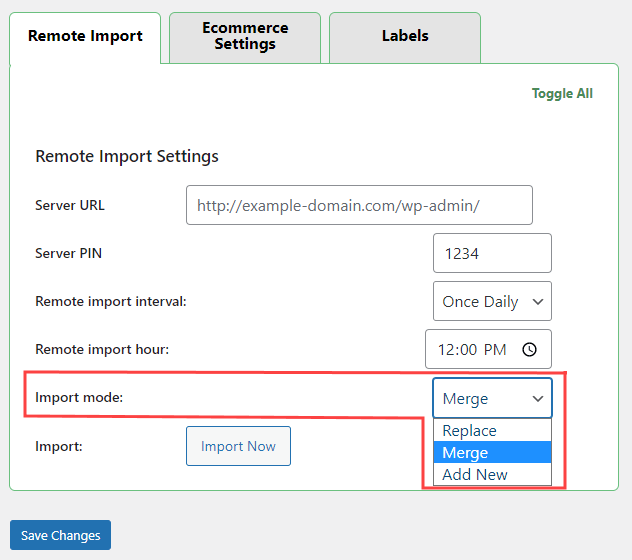632x560 pixels.
Task: Open the clock picker icon in import hour field
Action: [x=530, y=350]
